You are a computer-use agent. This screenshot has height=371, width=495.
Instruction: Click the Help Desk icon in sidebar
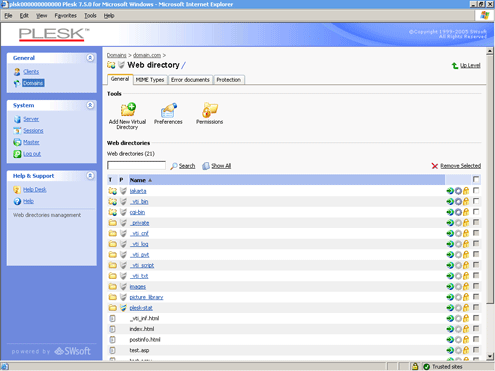(17, 190)
